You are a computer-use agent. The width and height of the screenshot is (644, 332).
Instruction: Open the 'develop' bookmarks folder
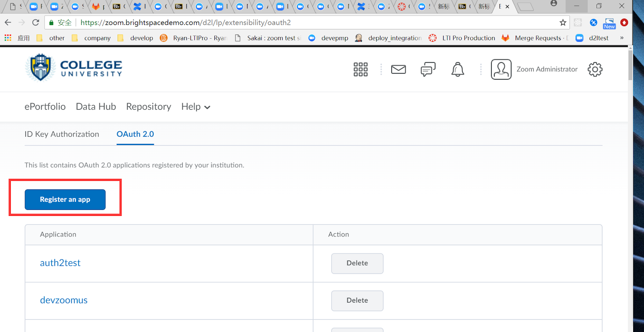tap(136, 38)
